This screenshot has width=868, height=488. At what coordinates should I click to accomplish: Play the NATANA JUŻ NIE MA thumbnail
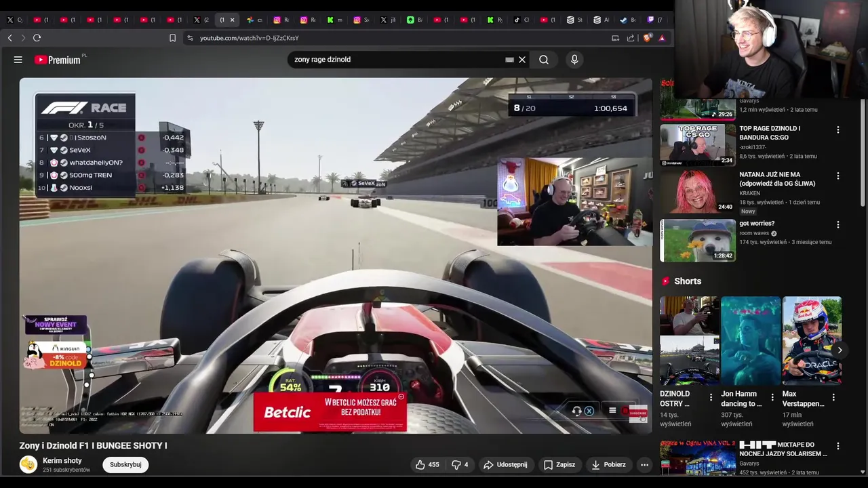pyautogui.click(x=698, y=190)
